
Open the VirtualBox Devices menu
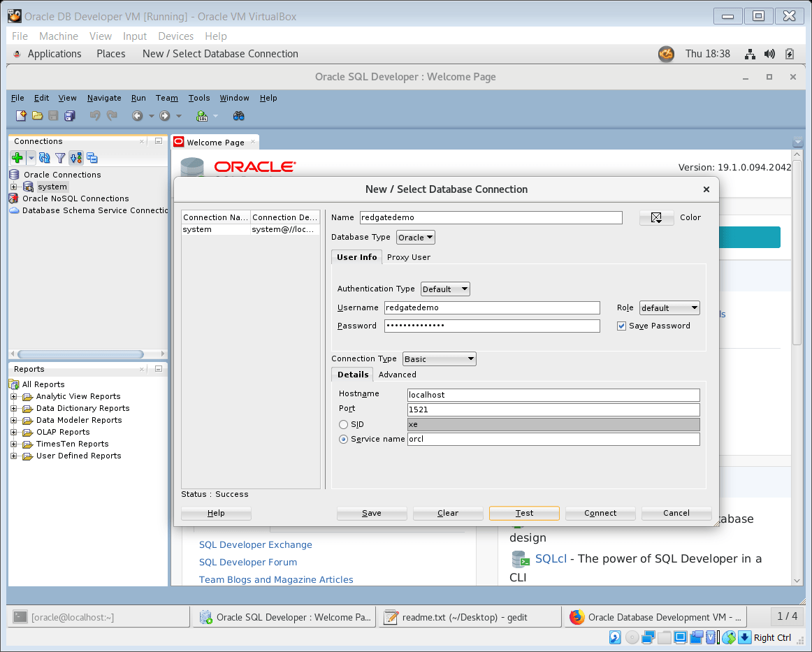point(175,36)
